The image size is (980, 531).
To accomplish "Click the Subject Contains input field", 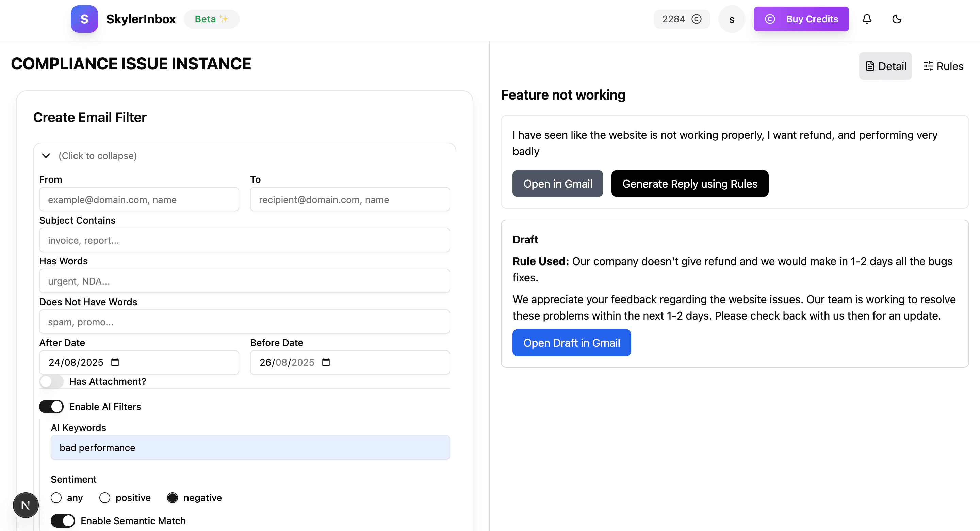I will click(x=244, y=240).
